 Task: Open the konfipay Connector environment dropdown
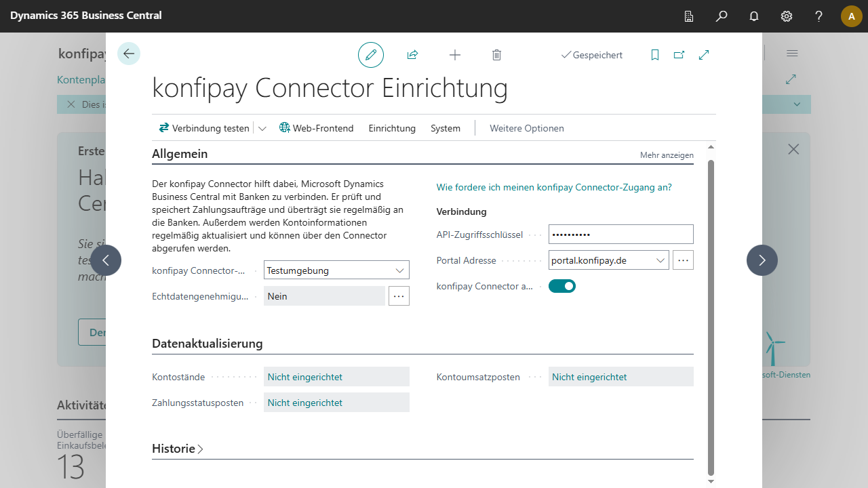pos(399,270)
